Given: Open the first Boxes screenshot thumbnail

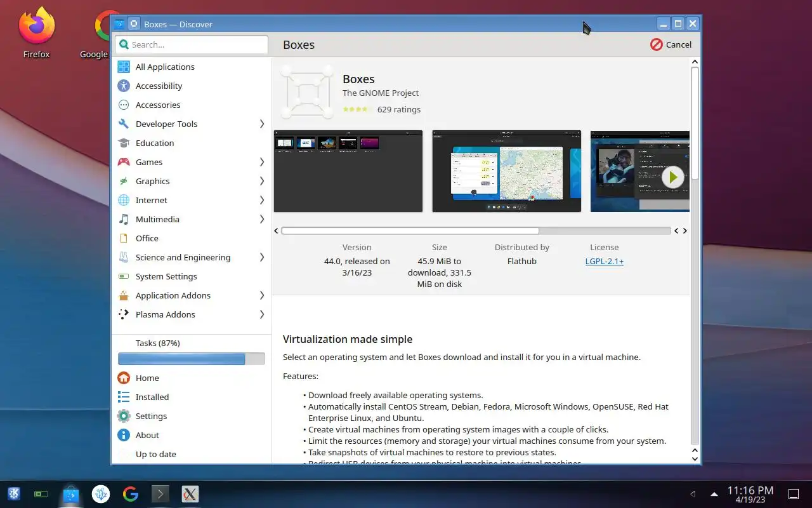Looking at the screenshot, I should [348, 171].
